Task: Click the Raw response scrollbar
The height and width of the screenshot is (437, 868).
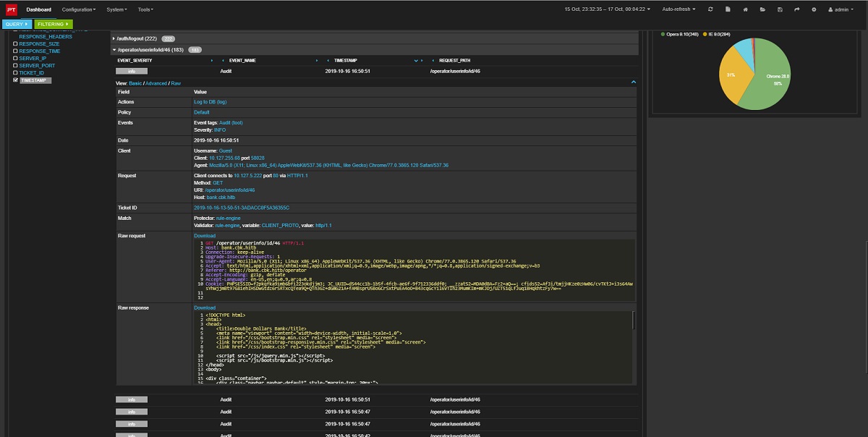Action: [x=634, y=319]
